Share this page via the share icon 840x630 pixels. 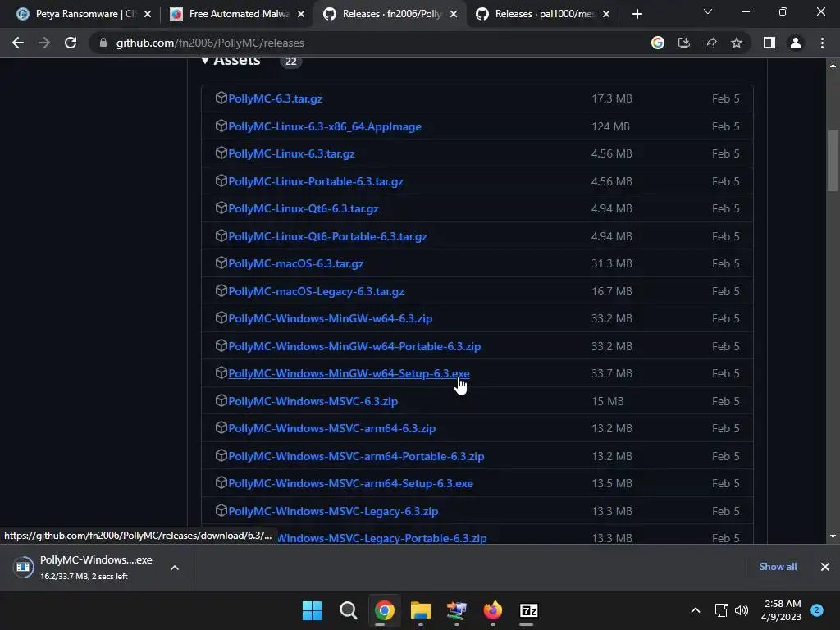coord(710,43)
